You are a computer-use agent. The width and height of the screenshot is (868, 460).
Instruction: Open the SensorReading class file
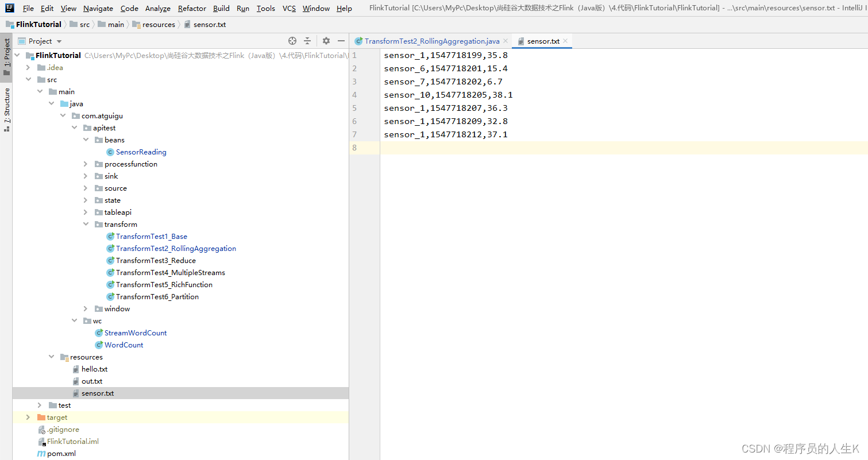point(141,152)
